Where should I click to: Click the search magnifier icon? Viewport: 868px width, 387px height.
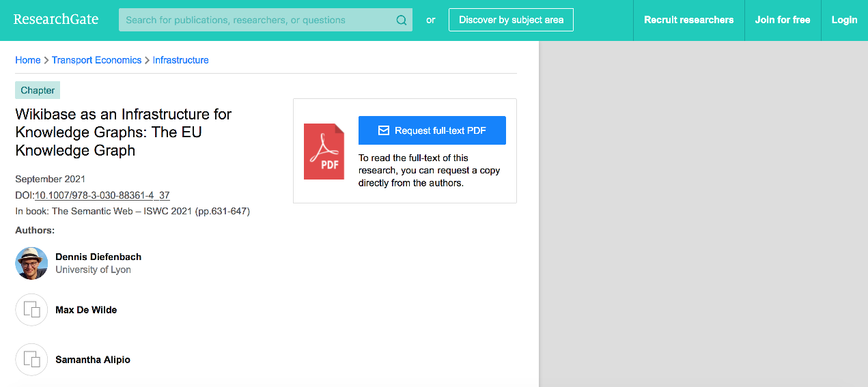click(402, 20)
